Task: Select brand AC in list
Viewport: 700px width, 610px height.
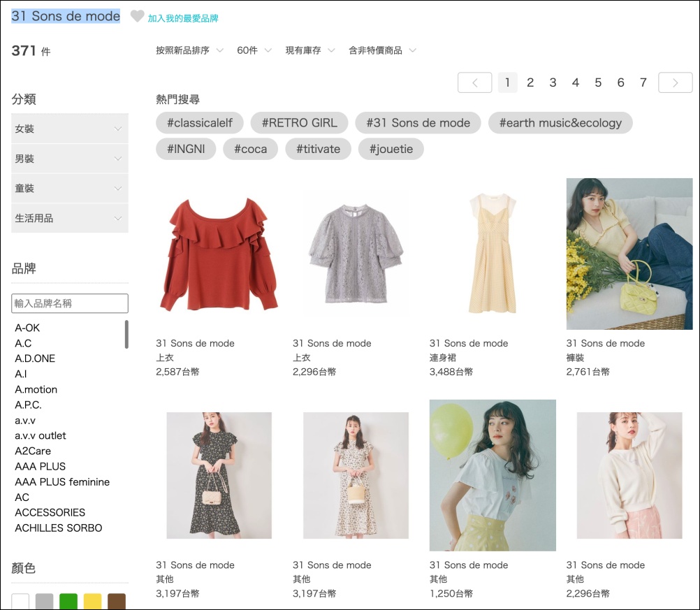Action: coord(22,498)
